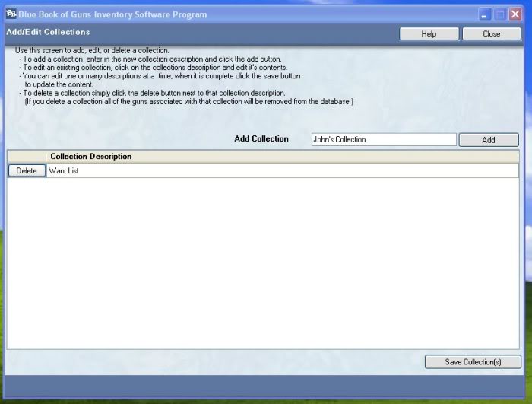532x404 pixels.
Task: Close the window with the red X
Action: click(515, 14)
